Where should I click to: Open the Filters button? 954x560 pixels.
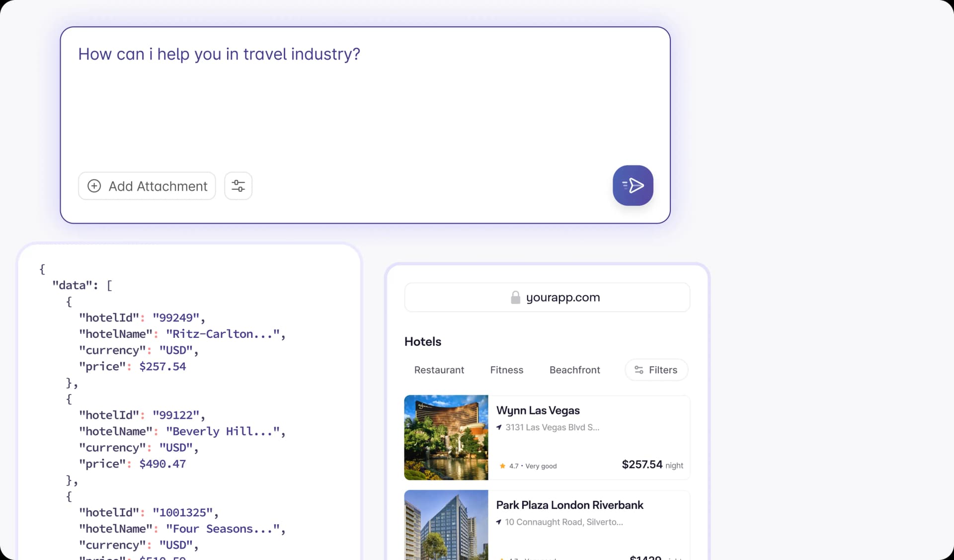(656, 370)
